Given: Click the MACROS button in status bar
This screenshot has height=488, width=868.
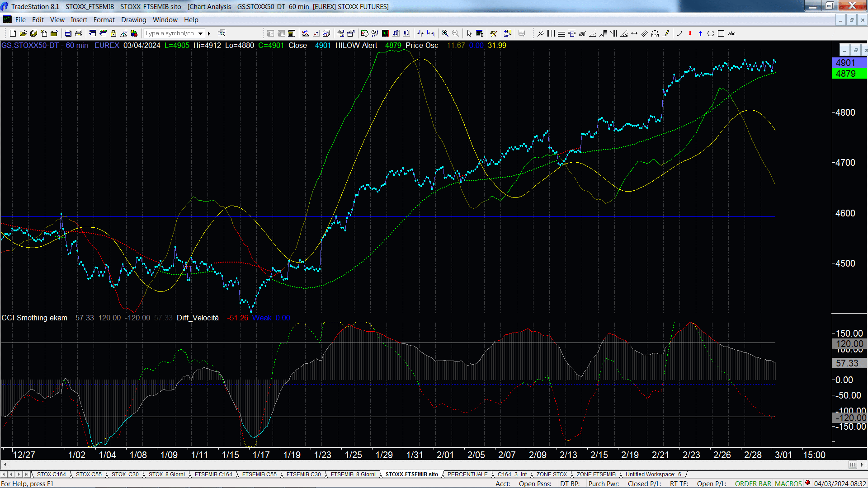Looking at the screenshot, I should (788, 484).
